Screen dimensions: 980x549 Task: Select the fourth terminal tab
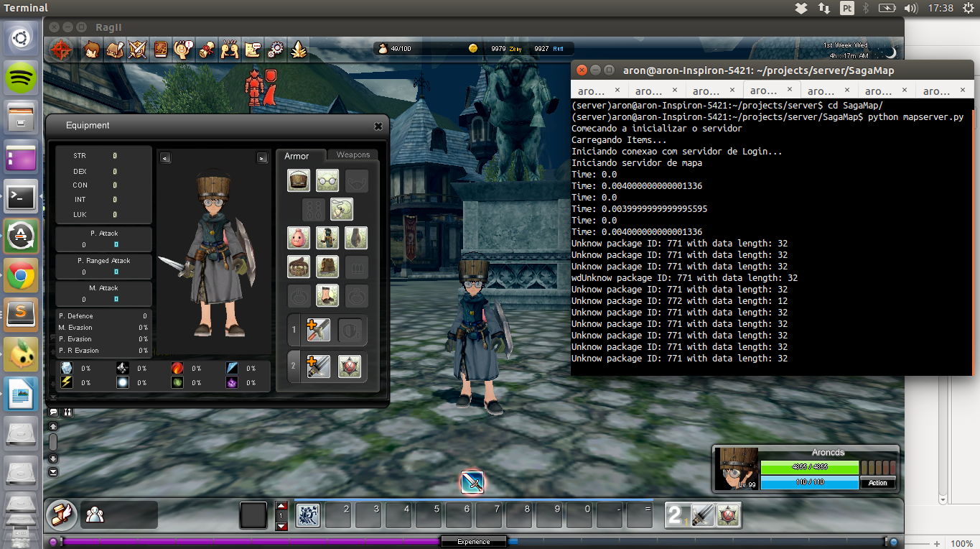pyautogui.click(x=773, y=91)
